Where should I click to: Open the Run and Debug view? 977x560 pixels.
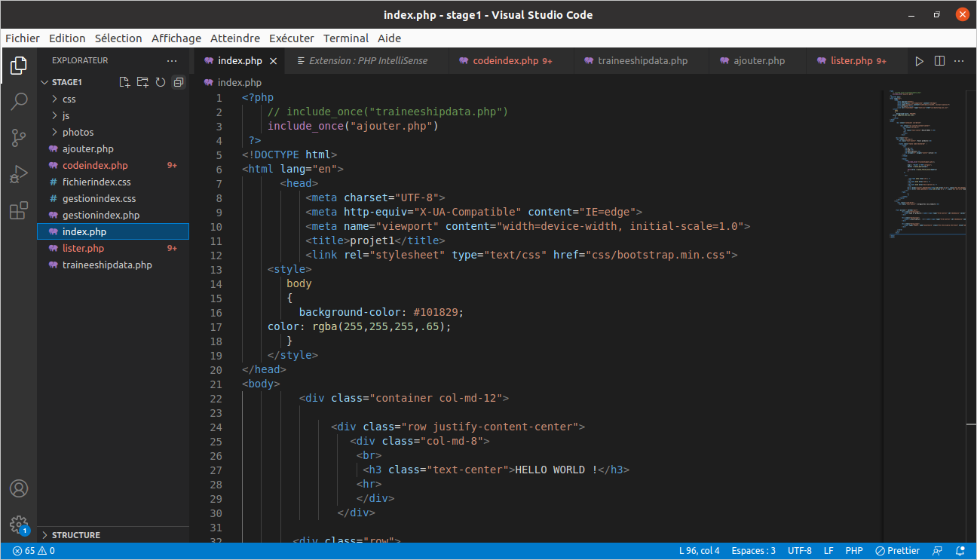pos(19,174)
